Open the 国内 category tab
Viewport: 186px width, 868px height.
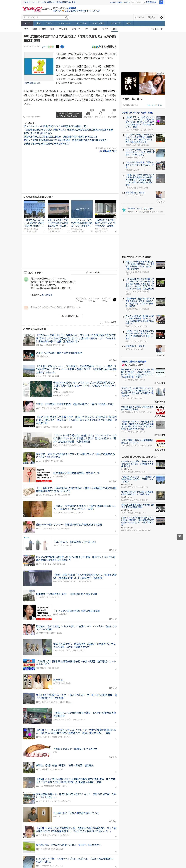[35, 29]
